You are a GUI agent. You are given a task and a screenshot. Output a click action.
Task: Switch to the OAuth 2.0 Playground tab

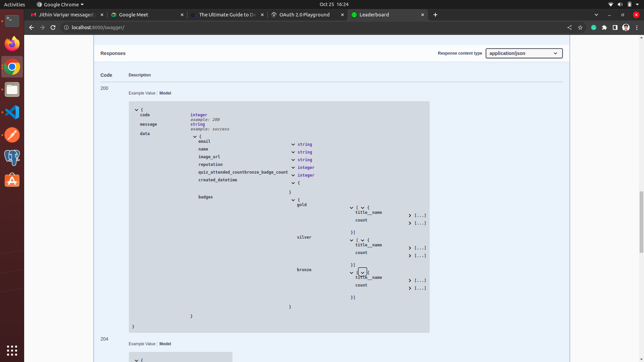(305, 15)
